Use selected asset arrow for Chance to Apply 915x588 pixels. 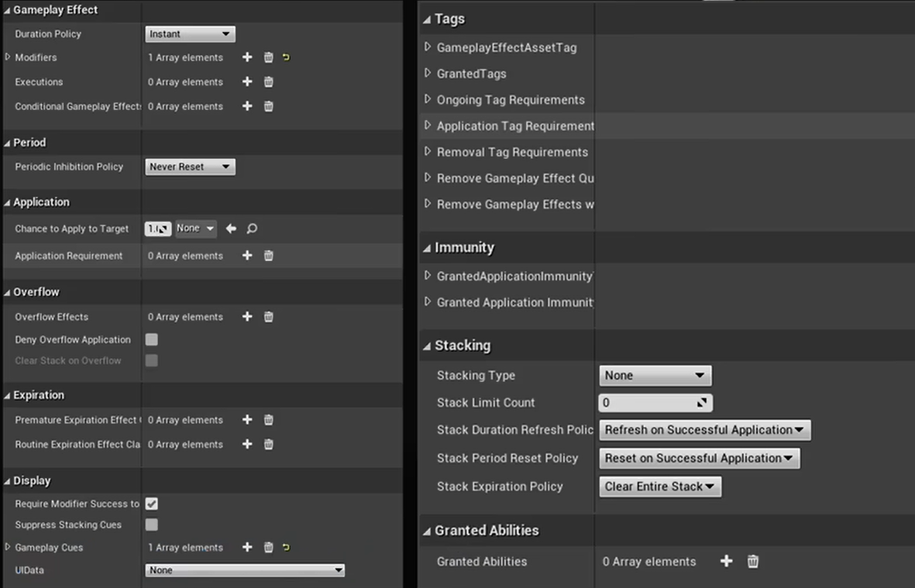click(231, 229)
